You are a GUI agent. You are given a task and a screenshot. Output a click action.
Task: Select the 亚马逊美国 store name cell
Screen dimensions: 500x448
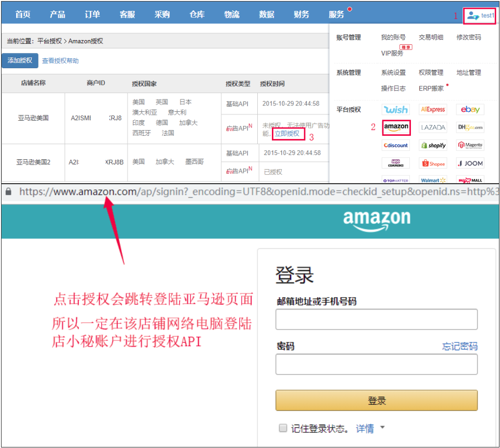(x=33, y=118)
